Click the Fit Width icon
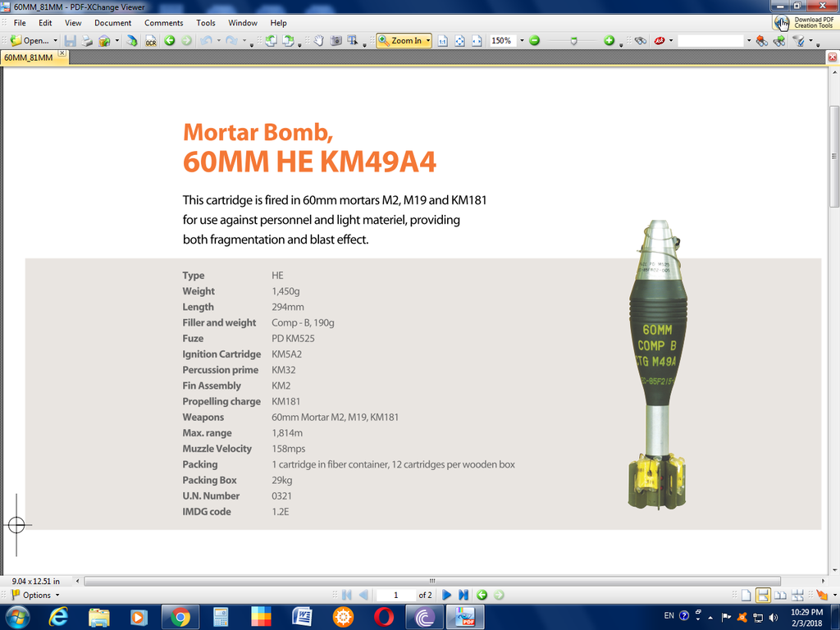The width and height of the screenshot is (840, 630). coord(477,41)
